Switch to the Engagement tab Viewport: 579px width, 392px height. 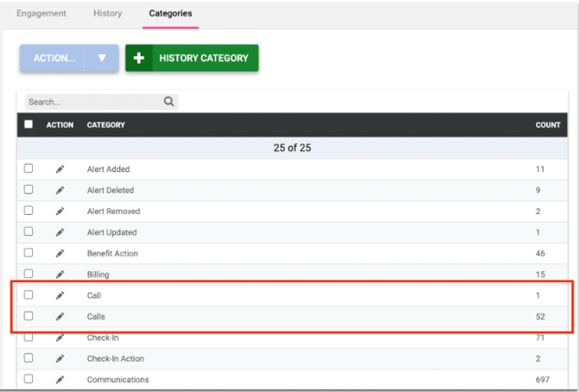[41, 14]
